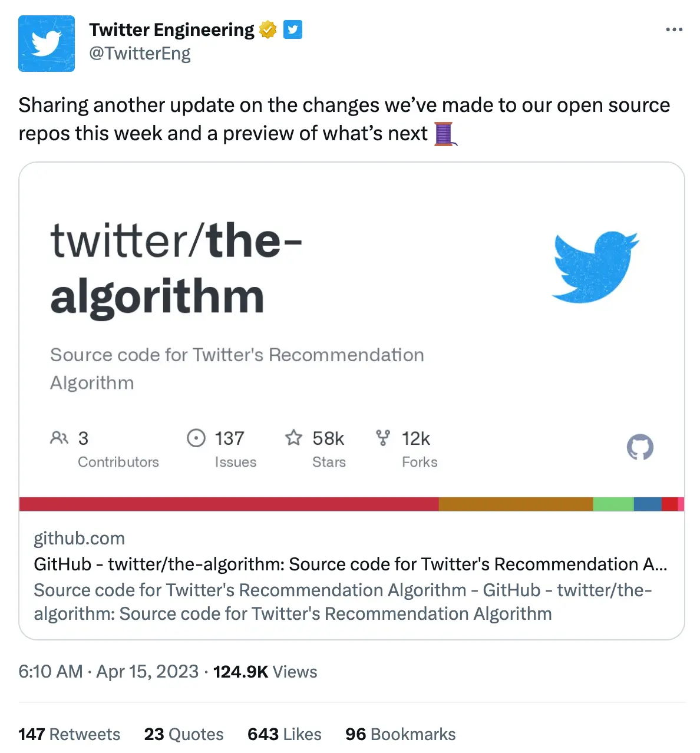Open the 23 Quotes list
The width and height of the screenshot is (700, 753).
[183, 734]
